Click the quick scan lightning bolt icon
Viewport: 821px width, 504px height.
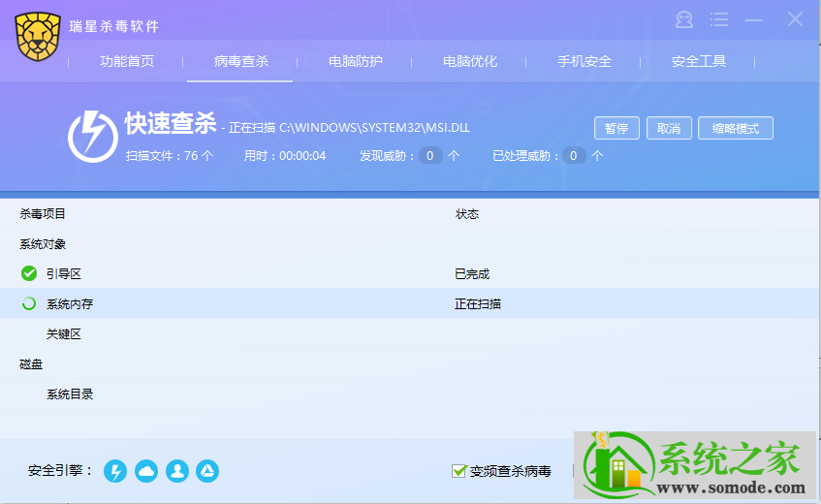coord(93,136)
